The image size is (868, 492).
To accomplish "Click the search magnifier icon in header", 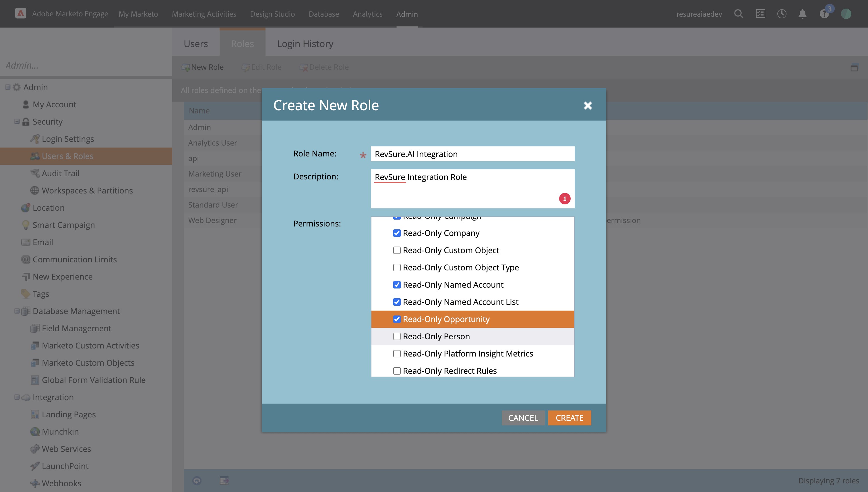I will coord(739,14).
